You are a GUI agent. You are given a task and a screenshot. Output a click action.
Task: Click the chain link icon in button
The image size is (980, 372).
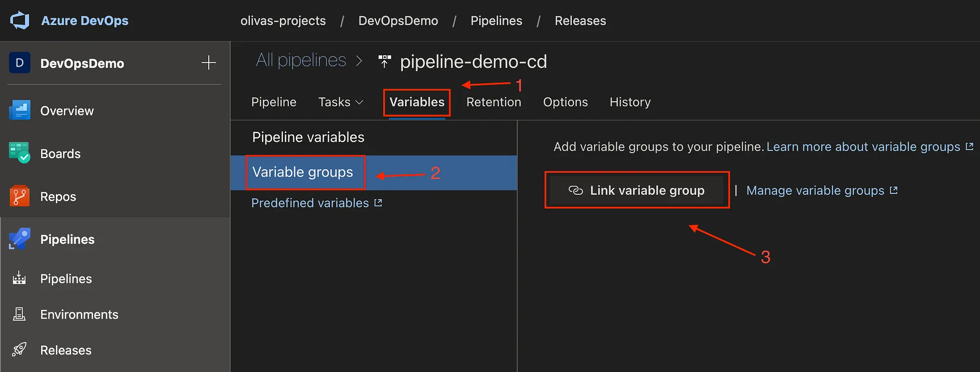(x=576, y=190)
